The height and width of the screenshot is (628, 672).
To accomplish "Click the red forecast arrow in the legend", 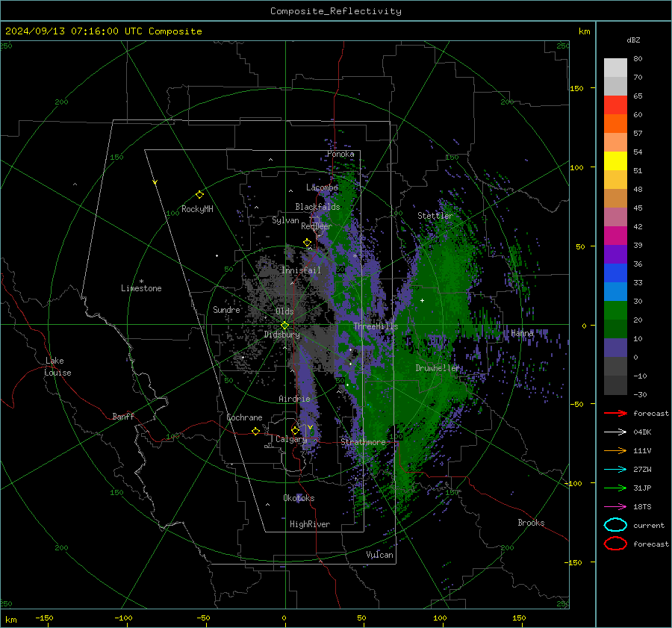I will pyautogui.click(x=615, y=413).
